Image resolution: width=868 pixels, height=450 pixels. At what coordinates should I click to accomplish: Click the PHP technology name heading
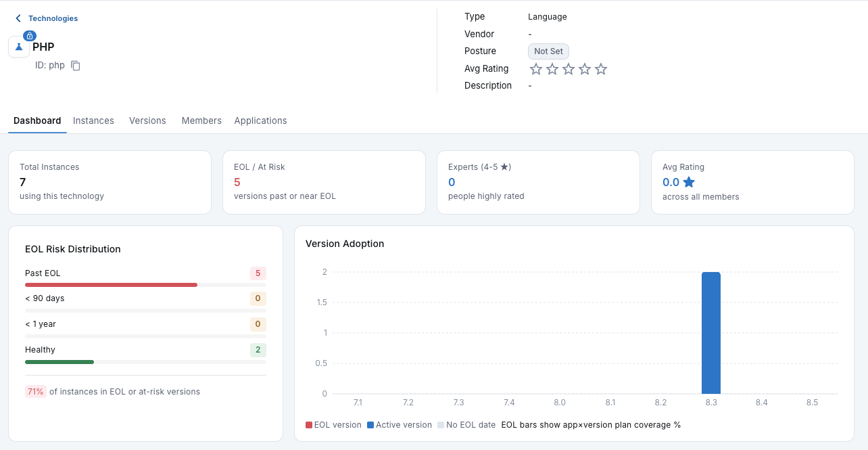[43, 47]
